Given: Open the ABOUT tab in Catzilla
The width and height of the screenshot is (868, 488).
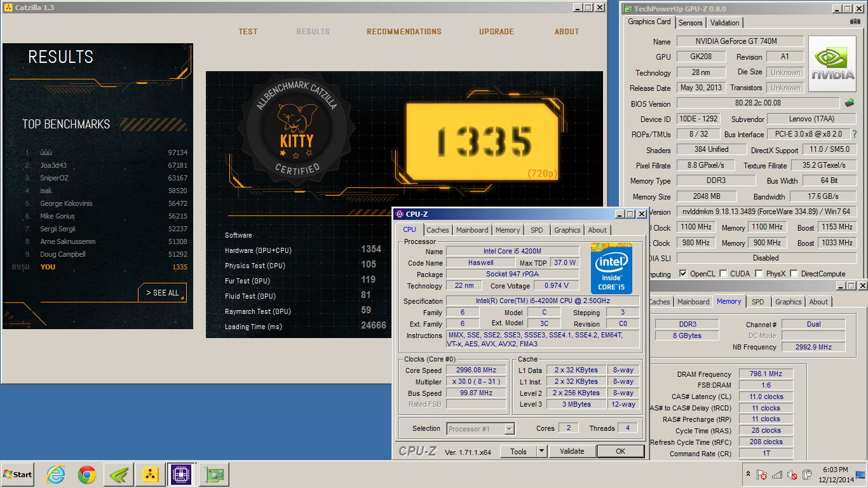Looking at the screenshot, I should point(567,32).
